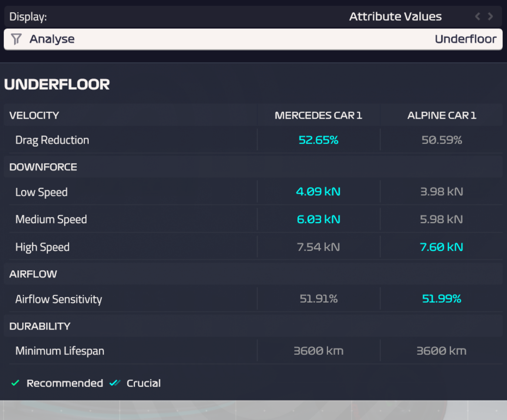The height and width of the screenshot is (420, 507).
Task: Click the Attribute Values display setting
Action: [x=395, y=17]
